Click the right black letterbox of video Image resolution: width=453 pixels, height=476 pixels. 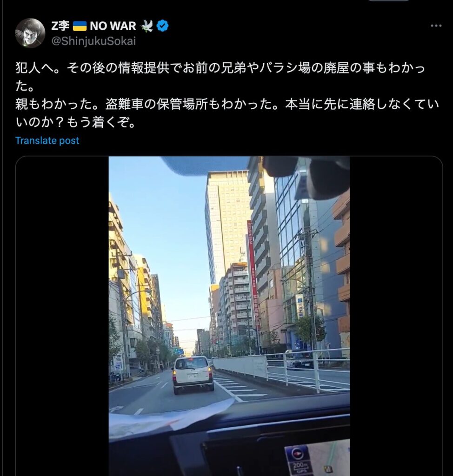coord(396,316)
